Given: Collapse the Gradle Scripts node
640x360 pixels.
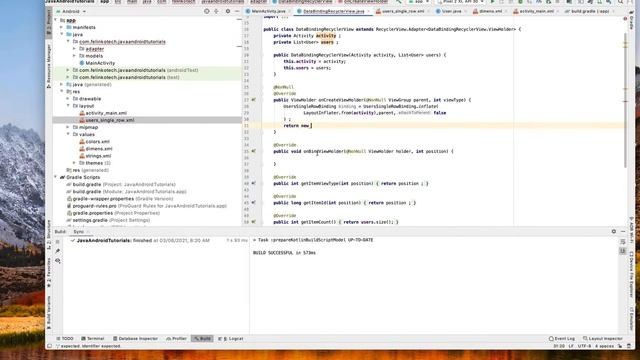Looking at the screenshot, I should point(56,177).
